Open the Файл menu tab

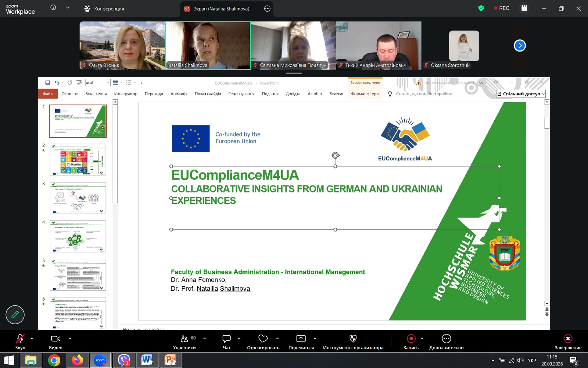pos(48,94)
